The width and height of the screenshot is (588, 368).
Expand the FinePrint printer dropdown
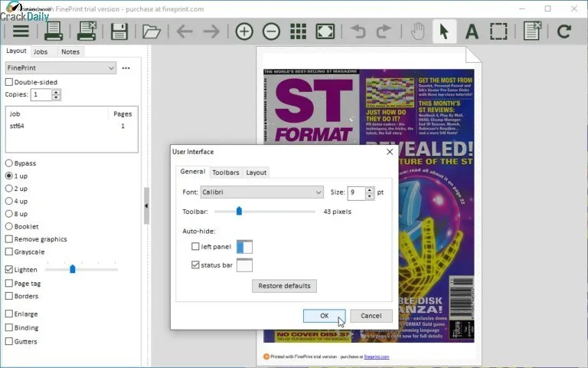[x=60, y=68]
